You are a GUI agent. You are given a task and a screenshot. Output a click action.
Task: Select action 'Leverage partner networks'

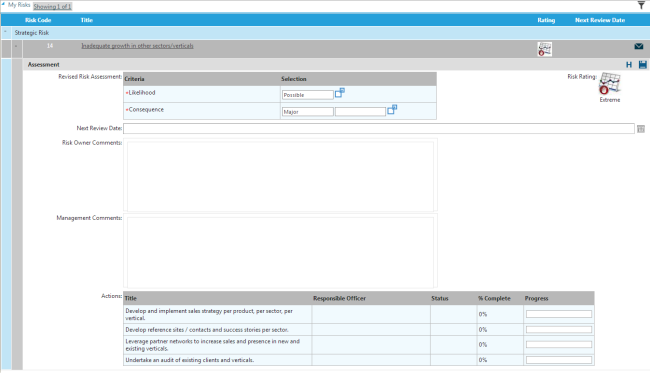pyautogui.click(x=212, y=345)
